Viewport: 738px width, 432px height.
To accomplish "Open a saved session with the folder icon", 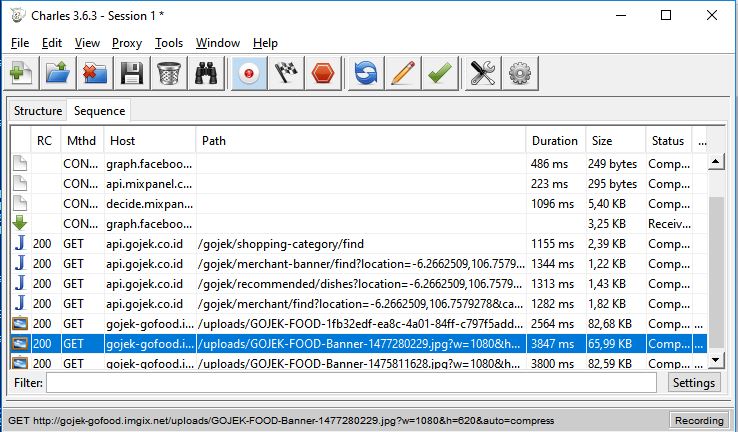I will pos(58,73).
